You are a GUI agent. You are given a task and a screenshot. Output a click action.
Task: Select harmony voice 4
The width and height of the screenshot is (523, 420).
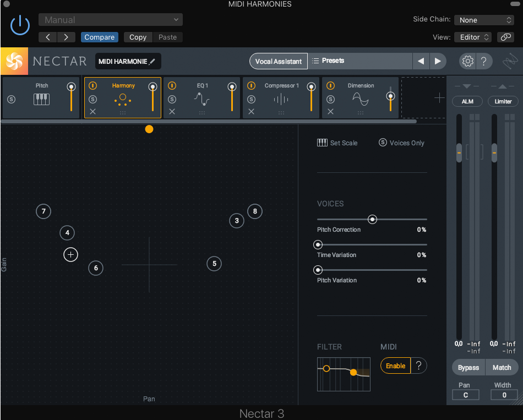pos(67,232)
